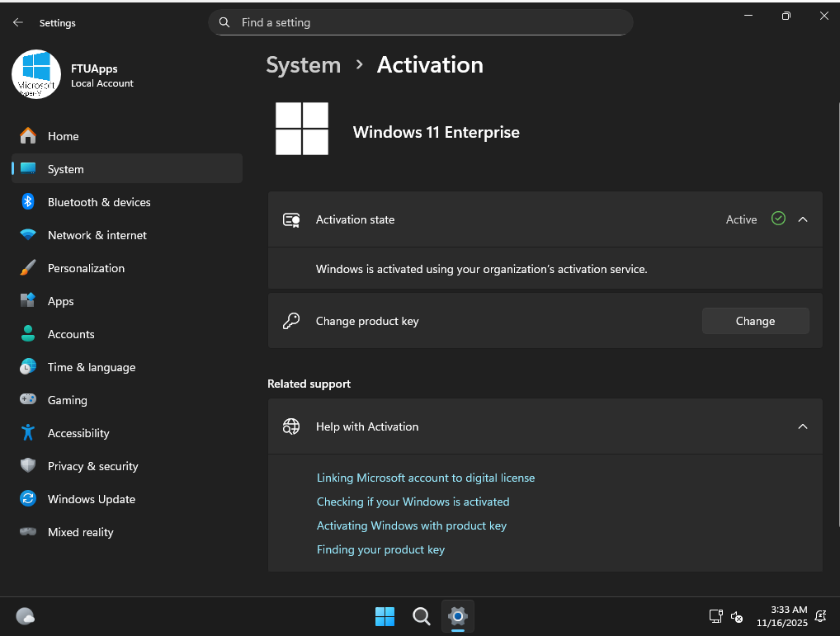The height and width of the screenshot is (636, 840).
Task: Click the Accessibility icon in sidebar
Action: [x=28, y=433]
